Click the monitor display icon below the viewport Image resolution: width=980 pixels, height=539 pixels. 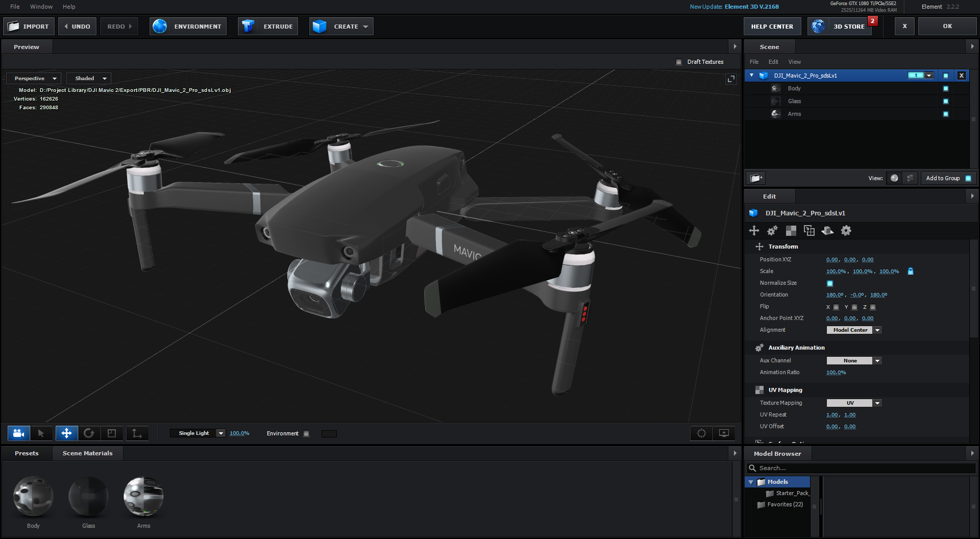[724, 433]
